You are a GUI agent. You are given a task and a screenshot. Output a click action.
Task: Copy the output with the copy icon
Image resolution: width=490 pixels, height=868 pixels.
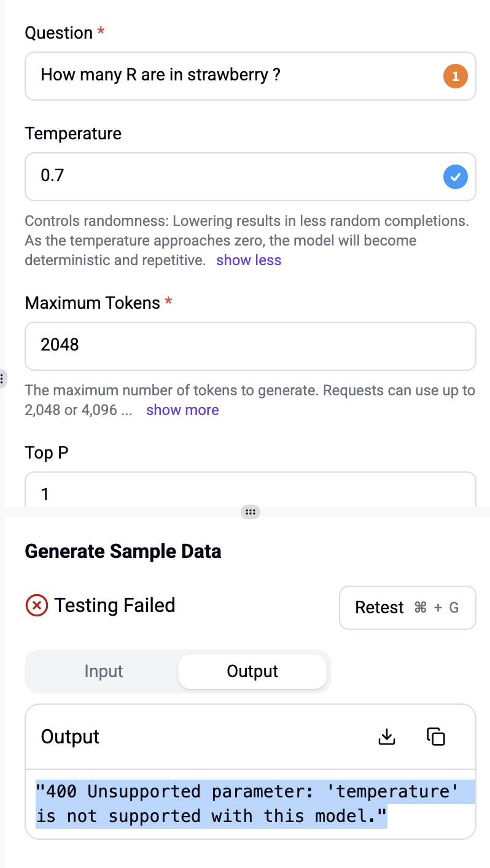[x=435, y=736]
